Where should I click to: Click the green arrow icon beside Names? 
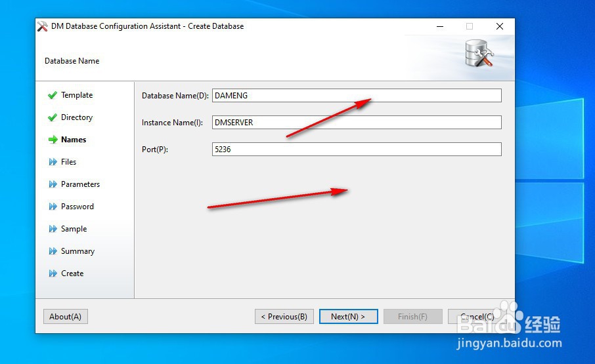click(53, 140)
